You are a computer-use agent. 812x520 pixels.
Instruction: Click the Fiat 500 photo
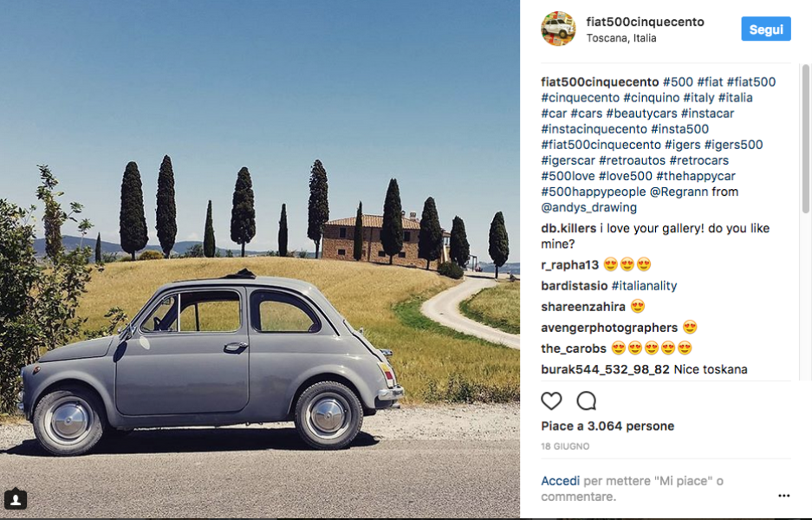(260, 259)
